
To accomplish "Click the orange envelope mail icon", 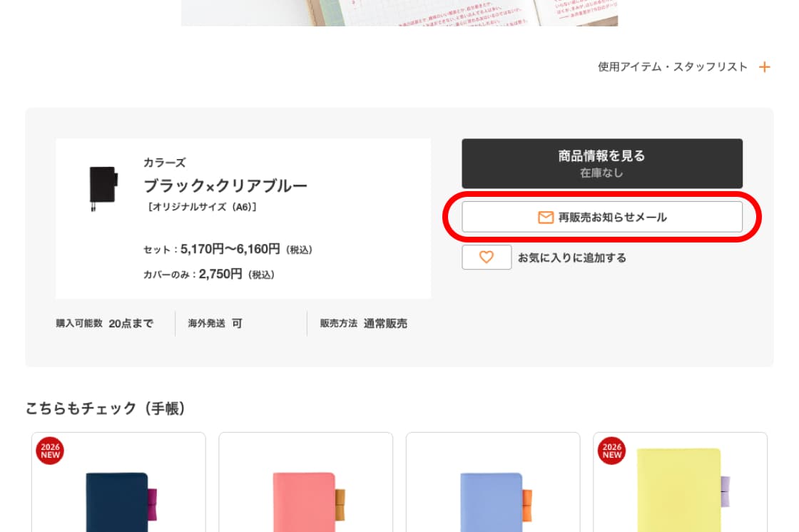I will tap(546, 218).
